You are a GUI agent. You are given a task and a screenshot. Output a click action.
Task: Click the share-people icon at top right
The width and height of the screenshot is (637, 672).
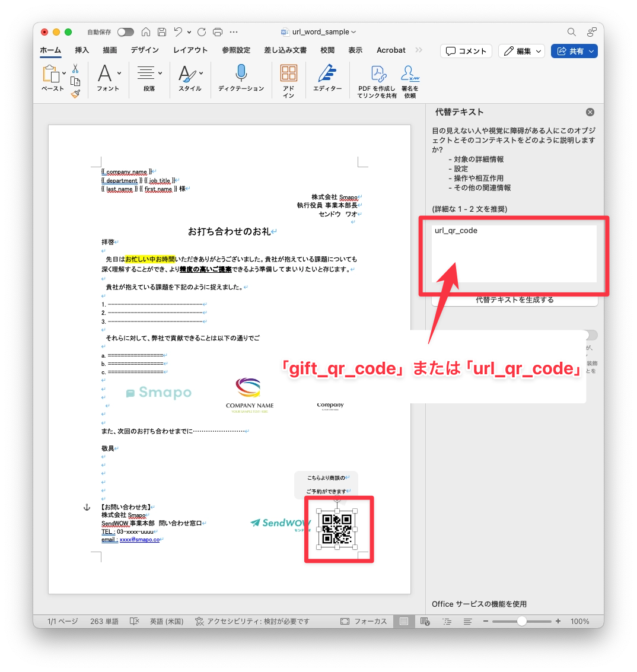tap(592, 32)
